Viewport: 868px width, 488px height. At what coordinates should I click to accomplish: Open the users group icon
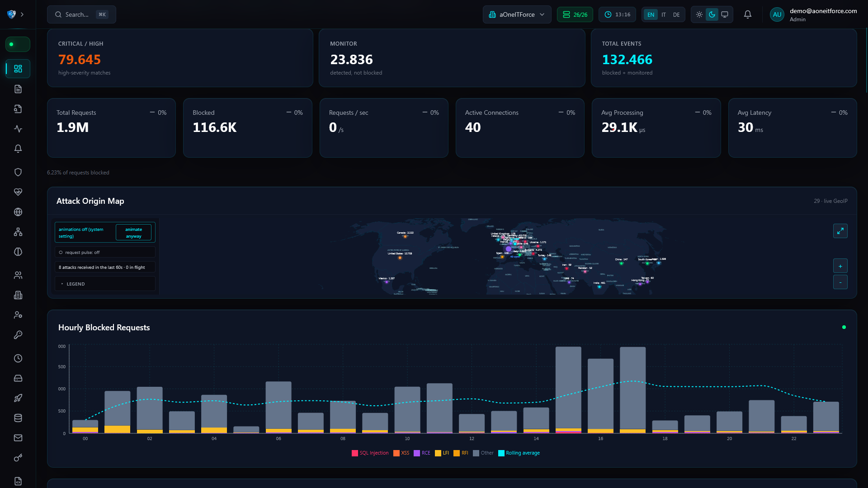tap(18, 275)
